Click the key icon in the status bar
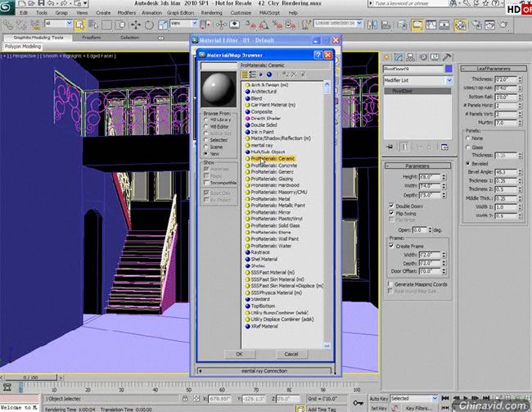The height and width of the screenshot is (412, 532). [x=358, y=403]
